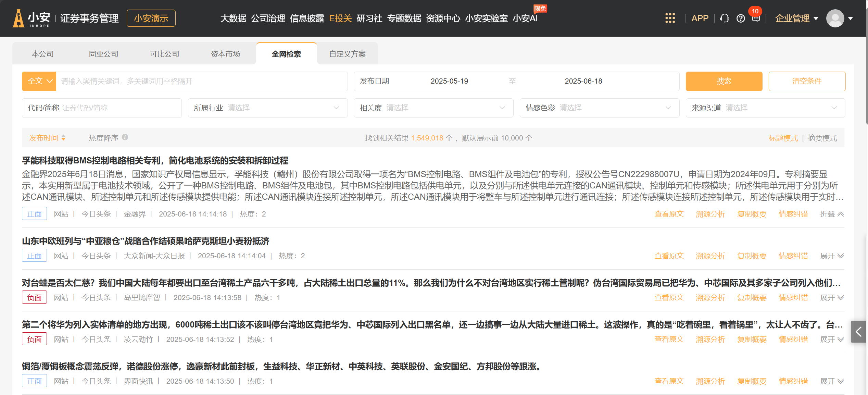
Task: Open the message notifications icon with badge 10
Action: (756, 18)
